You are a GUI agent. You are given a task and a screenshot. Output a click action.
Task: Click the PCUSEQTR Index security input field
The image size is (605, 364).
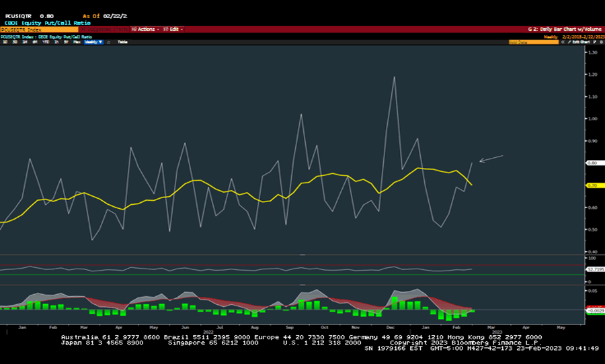39,30
